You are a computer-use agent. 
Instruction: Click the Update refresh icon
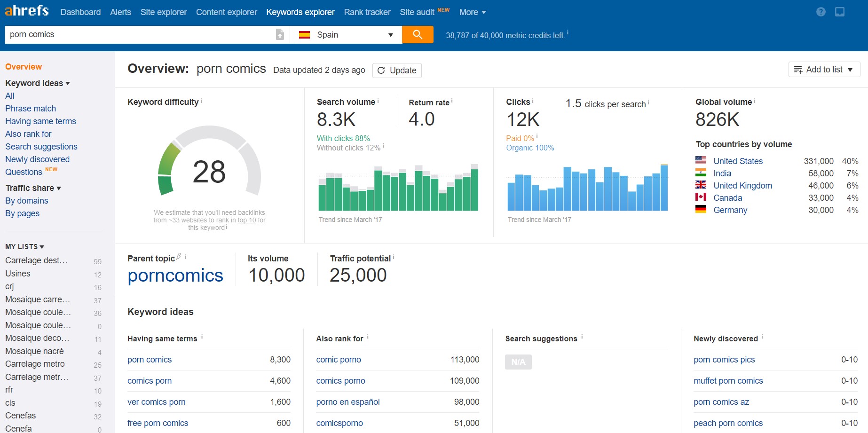[381, 70]
